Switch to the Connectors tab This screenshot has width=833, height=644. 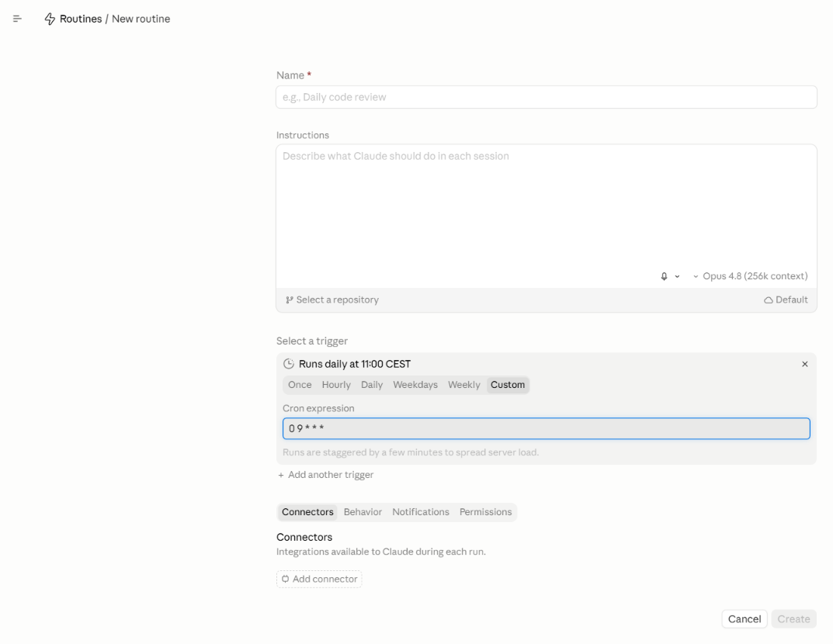[307, 512]
